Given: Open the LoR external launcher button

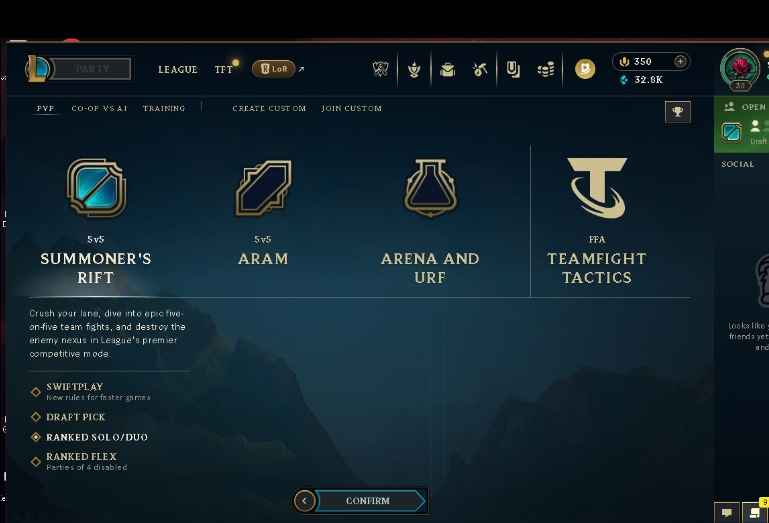Looking at the screenshot, I should (274, 69).
